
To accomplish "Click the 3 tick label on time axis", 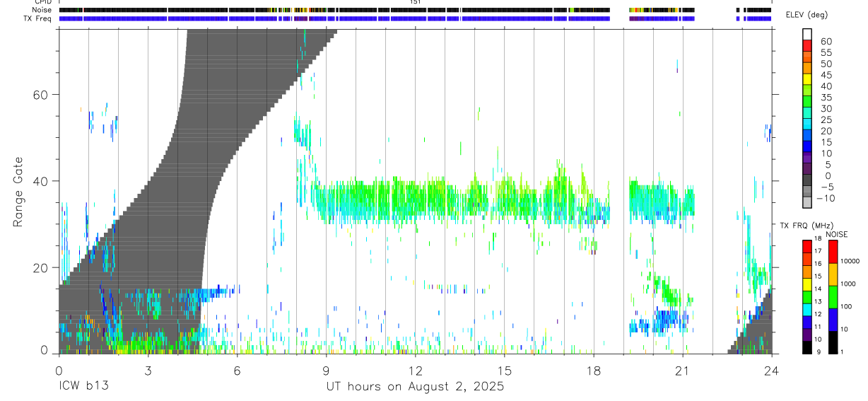I will pos(148,371).
